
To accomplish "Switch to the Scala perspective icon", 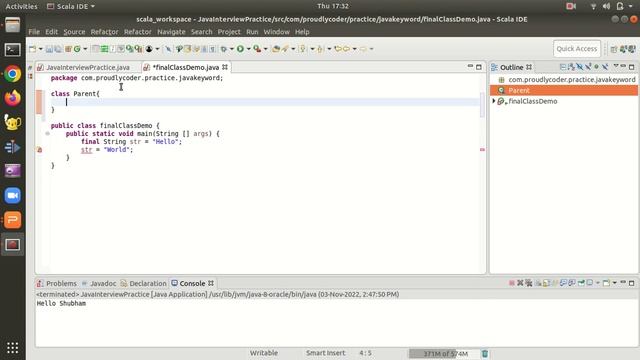I will tap(623, 49).
